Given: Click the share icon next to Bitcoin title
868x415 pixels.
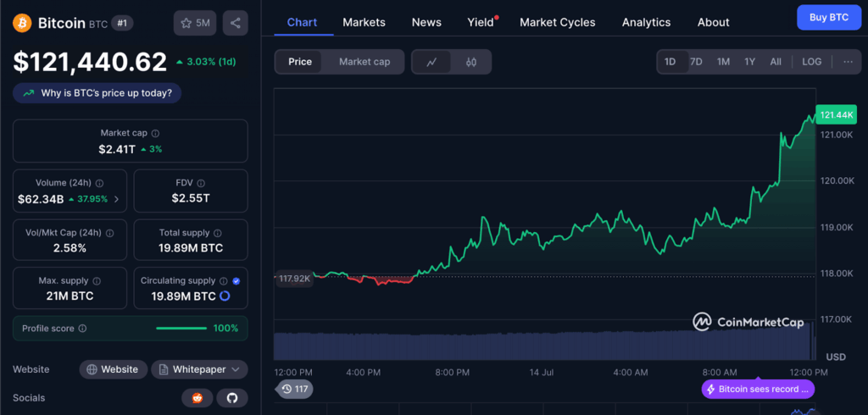Looking at the screenshot, I should 235,23.
